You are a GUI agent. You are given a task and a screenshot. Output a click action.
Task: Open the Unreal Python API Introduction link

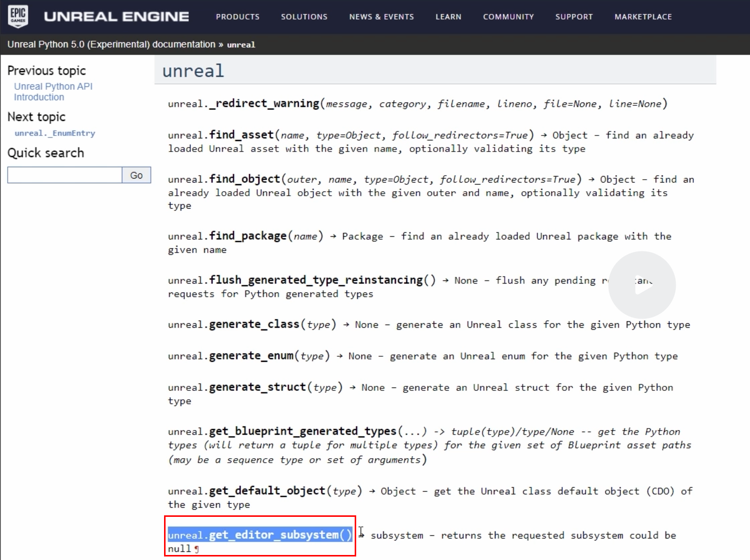(53, 92)
